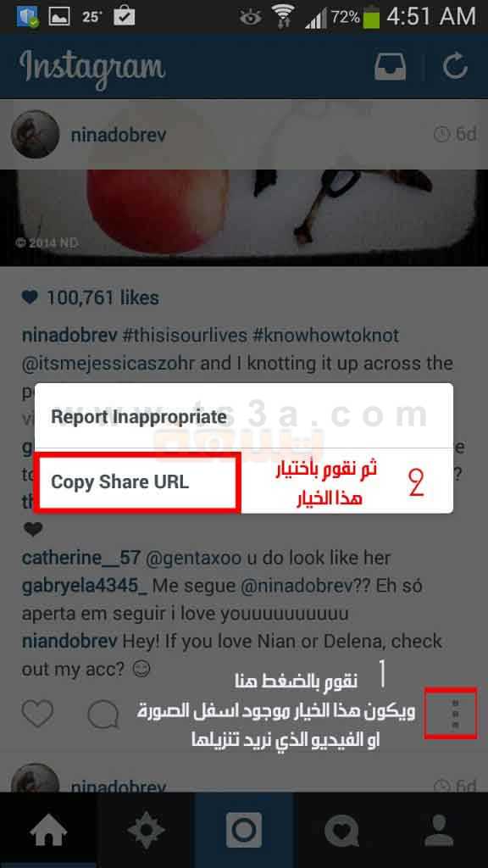The width and height of the screenshot is (488, 868).
Task: Go to the Home tab icon
Action: pos(48,831)
